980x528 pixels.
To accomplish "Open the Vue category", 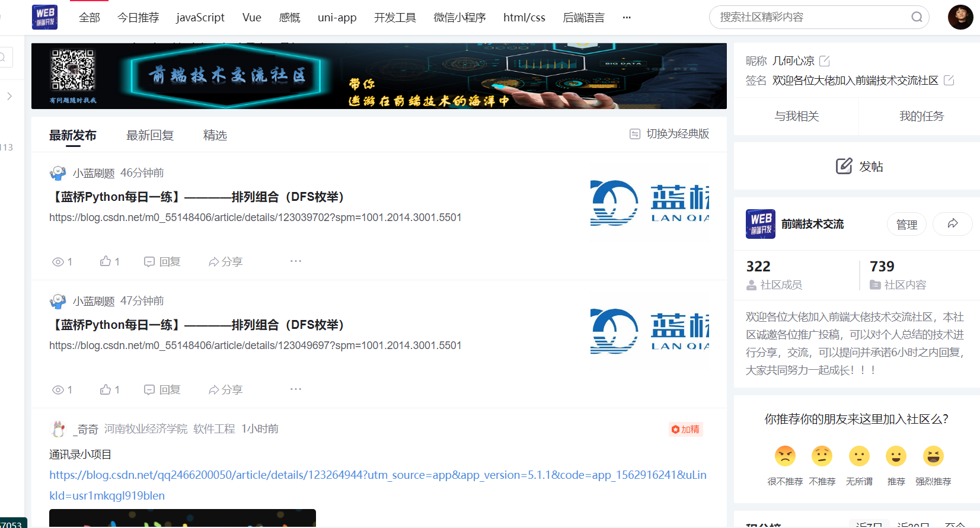I will point(252,17).
